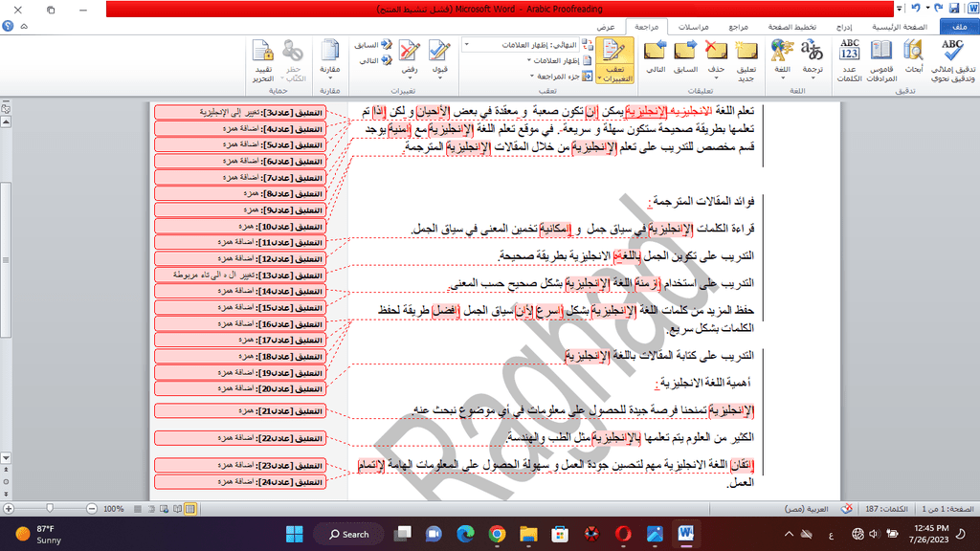Click the vertical scrollbar up arrow

pos(6,122)
